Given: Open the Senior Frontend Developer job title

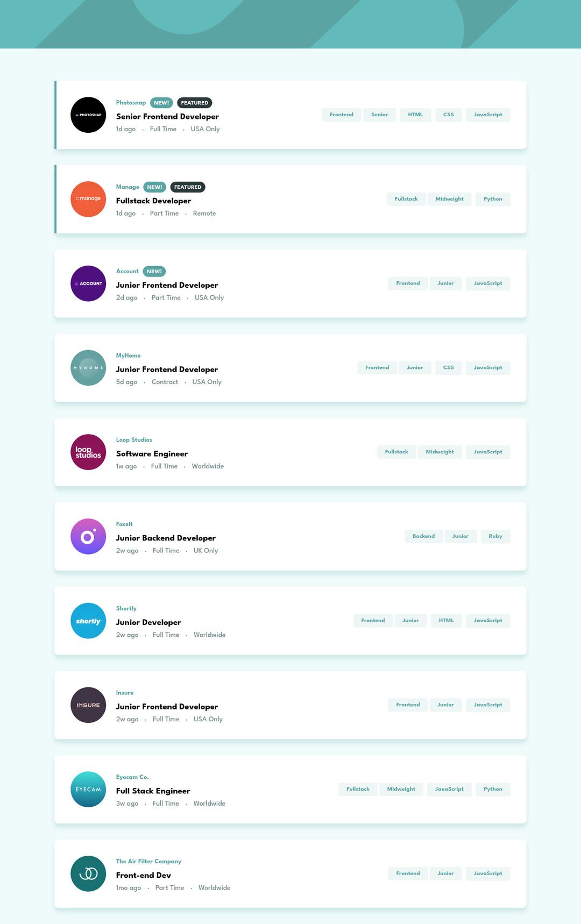Looking at the screenshot, I should click(x=167, y=117).
